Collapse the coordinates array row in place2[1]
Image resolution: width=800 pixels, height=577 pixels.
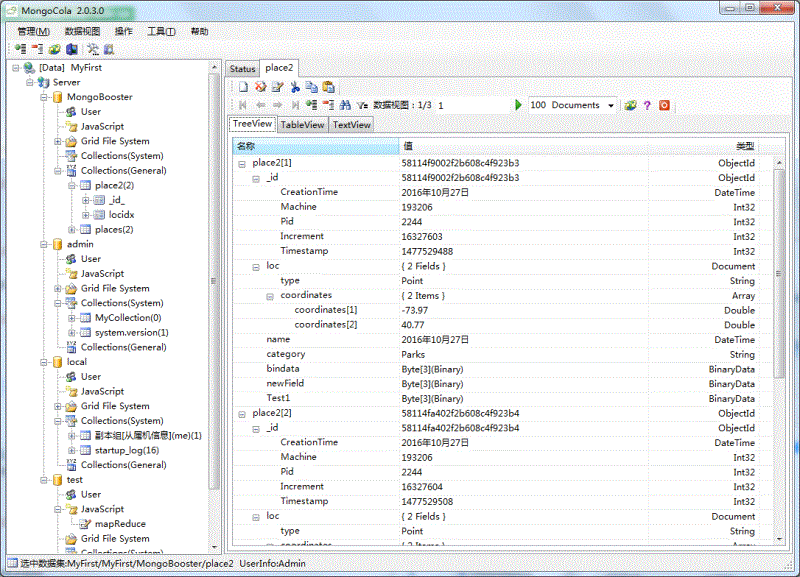click(270, 296)
